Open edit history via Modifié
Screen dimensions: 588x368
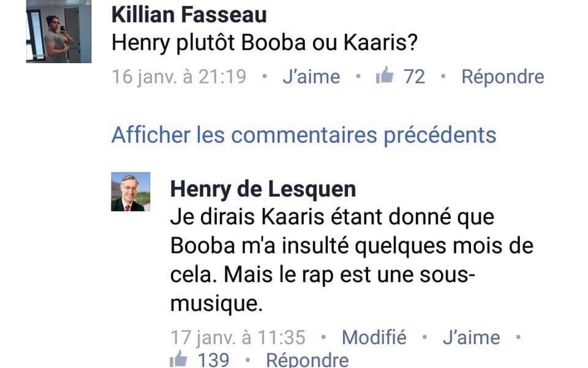tap(374, 337)
